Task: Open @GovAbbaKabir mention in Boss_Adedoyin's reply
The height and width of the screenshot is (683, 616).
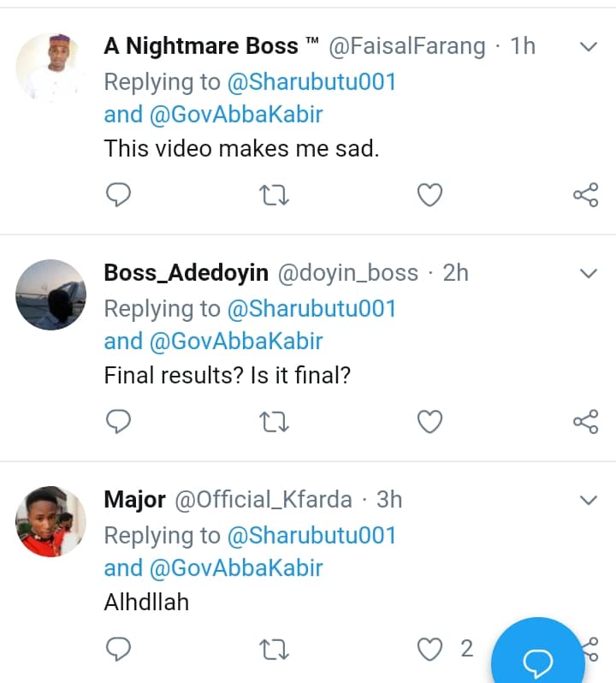Action: pyautogui.click(x=236, y=341)
